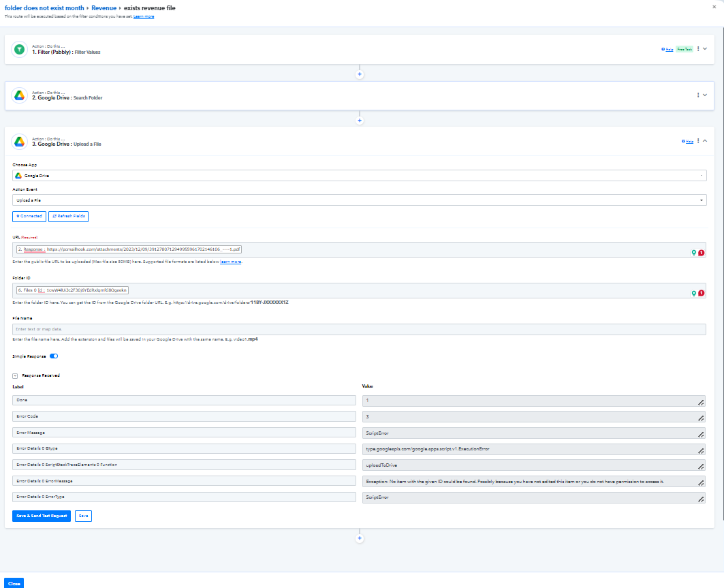Collapse the Response Received section
724x588 pixels.
(15, 375)
